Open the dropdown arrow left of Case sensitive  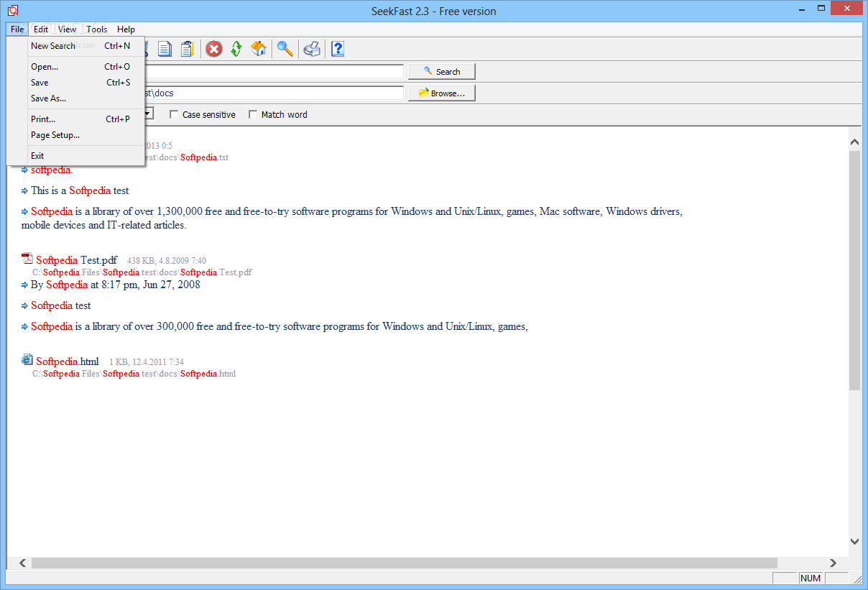pyautogui.click(x=148, y=114)
